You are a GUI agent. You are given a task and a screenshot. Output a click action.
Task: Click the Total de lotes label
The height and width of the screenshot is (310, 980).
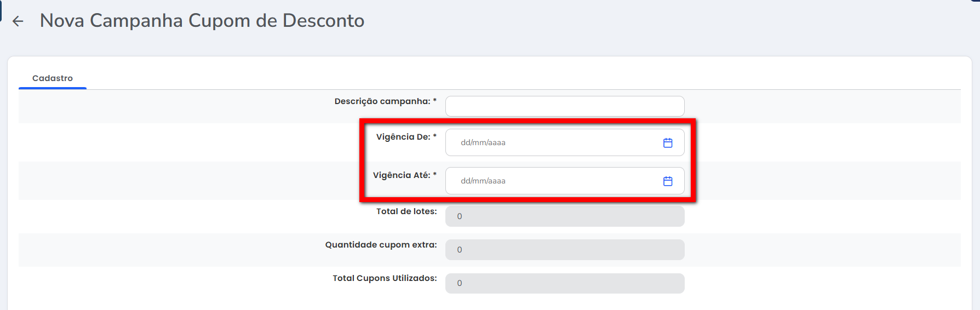[x=406, y=211]
